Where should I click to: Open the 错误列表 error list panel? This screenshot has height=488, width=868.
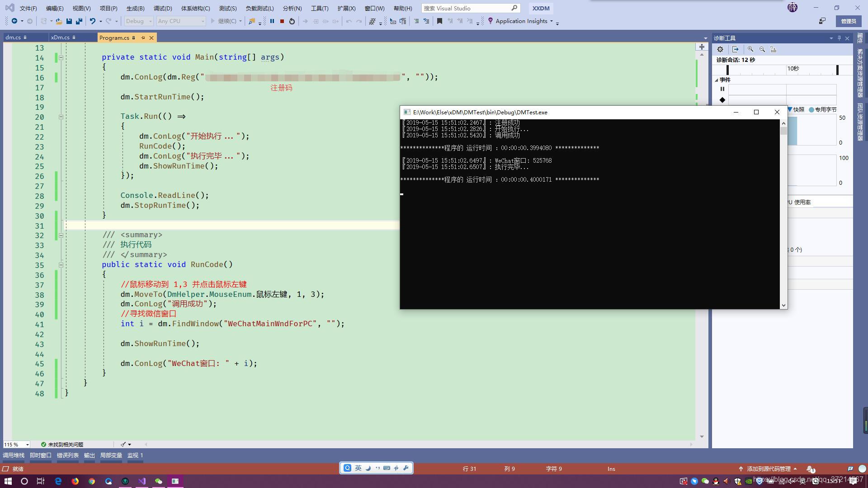click(x=67, y=455)
